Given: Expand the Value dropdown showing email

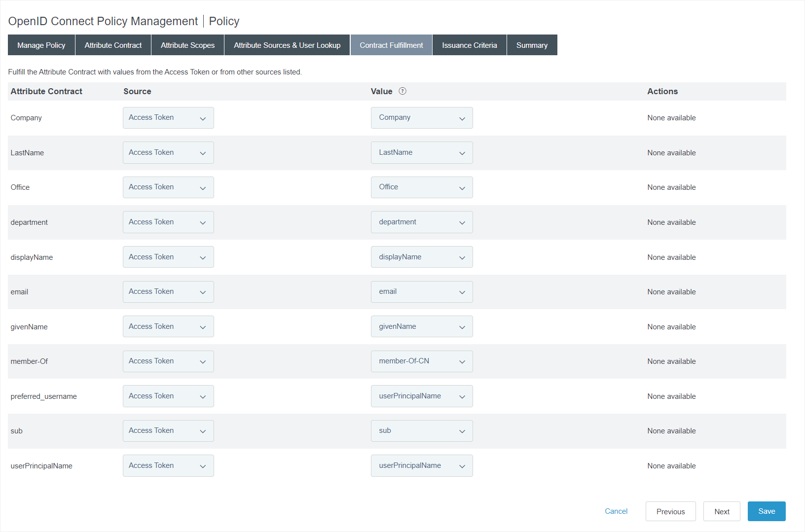Looking at the screenshot, I should point(422,292).
